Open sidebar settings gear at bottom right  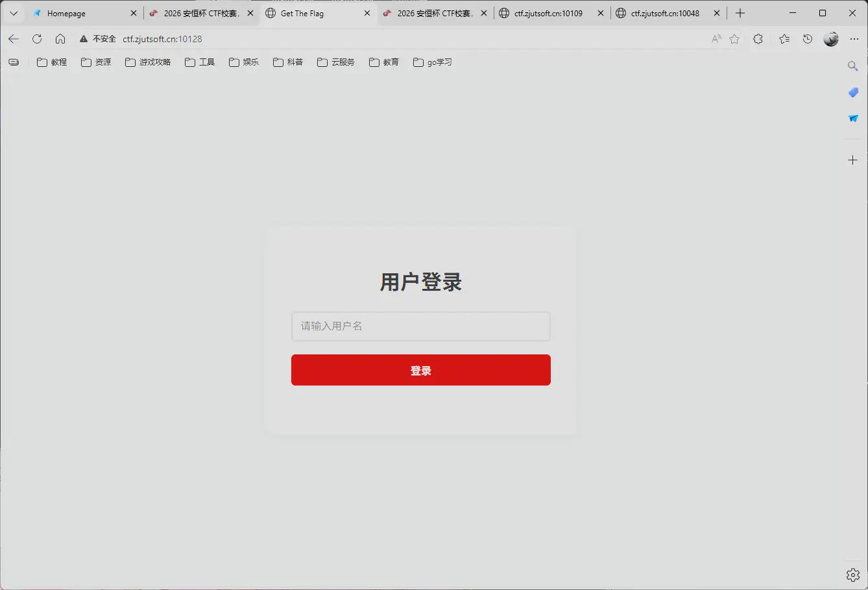852,574
